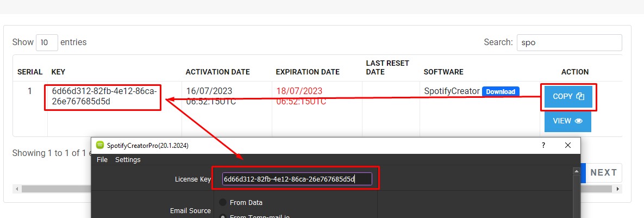Sort by the EXPIRATION DATE column header
The height and width of the screenshot is (218, 644).
[308, 72]
